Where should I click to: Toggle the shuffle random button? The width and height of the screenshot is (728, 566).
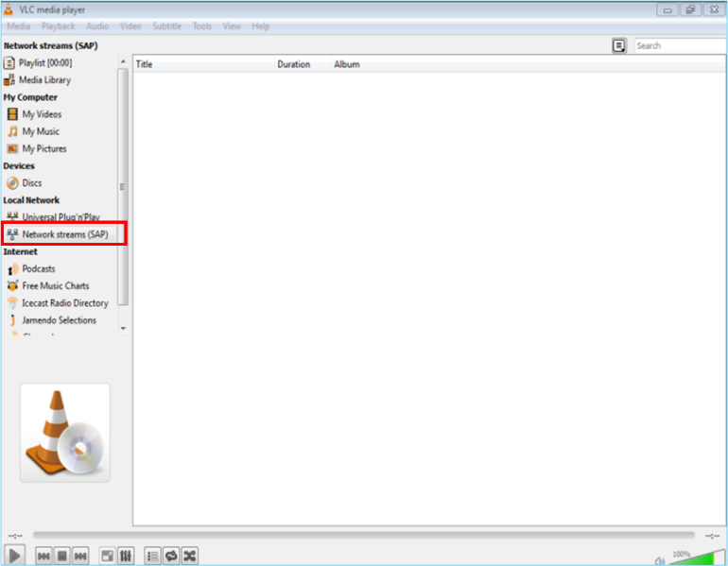point(190,556)
